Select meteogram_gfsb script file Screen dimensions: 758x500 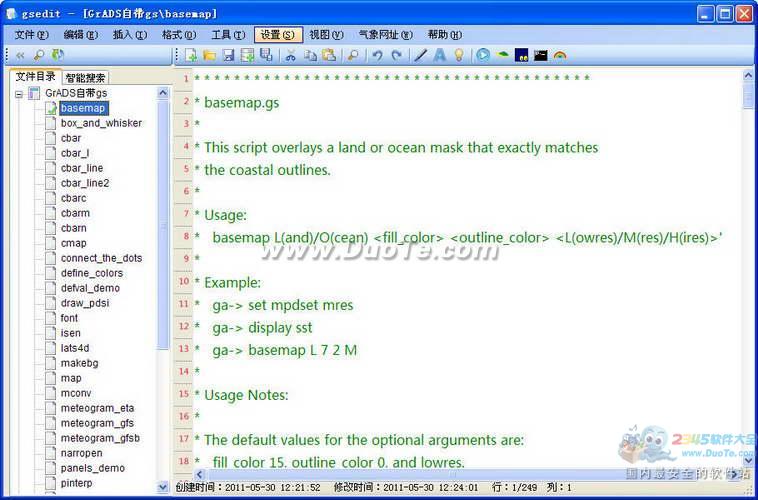coord(101,438)
